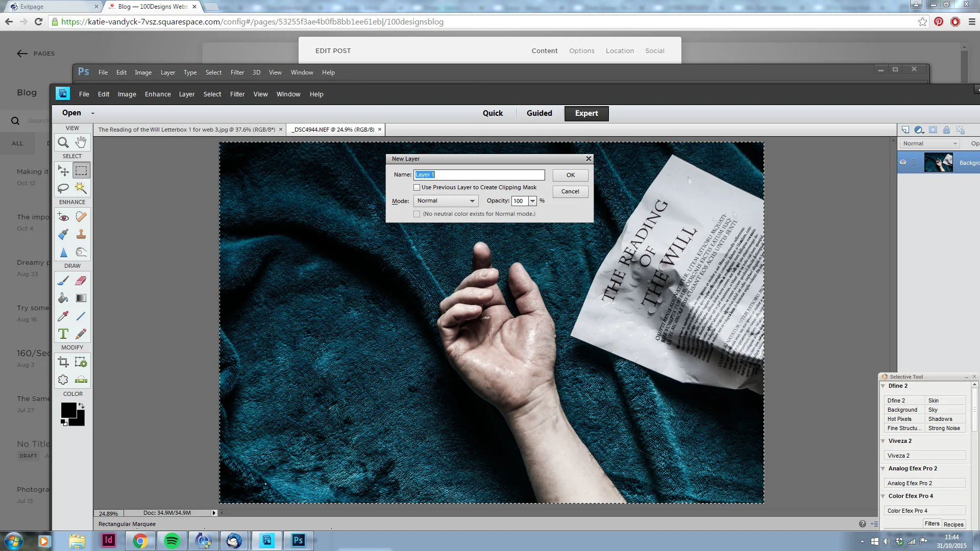Collapse the Dfine 2 section
This screenshot has height=551, width=980.
tap(883, 386)
